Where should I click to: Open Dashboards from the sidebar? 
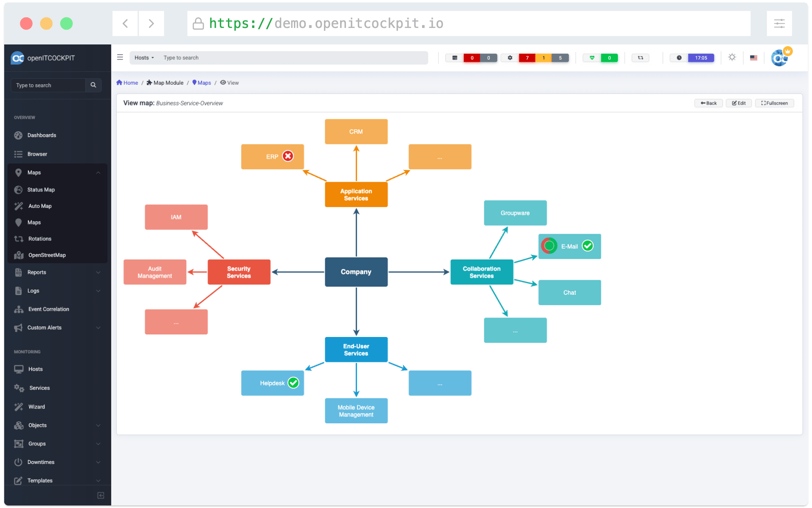42,135
